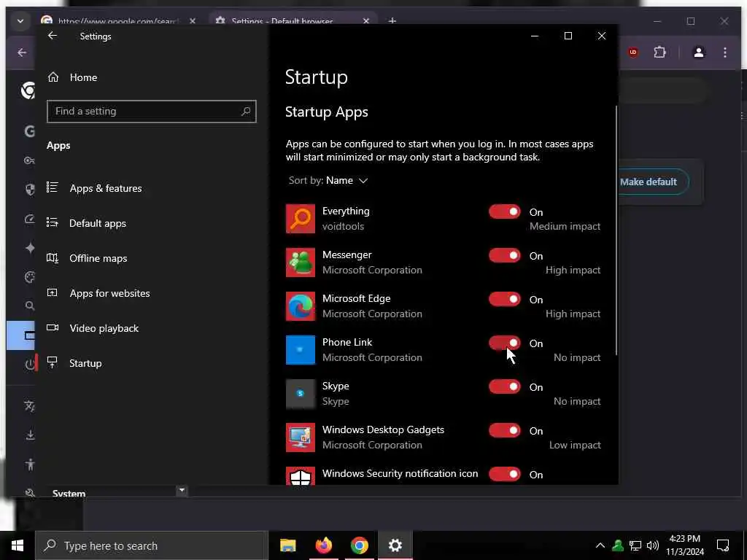The height and width of the screenshot is (560, 747).
Task: Click the taskbar Type here to search box
Action: 151,545
